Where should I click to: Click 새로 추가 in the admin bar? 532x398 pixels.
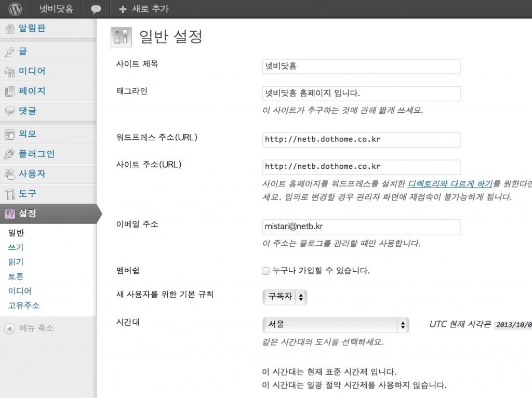click(144, 9)
